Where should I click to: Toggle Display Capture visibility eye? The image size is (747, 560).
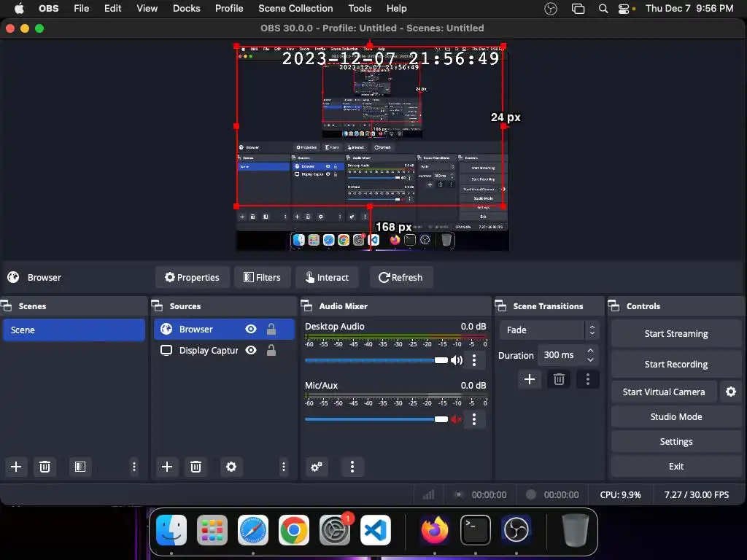coord(251,351)
